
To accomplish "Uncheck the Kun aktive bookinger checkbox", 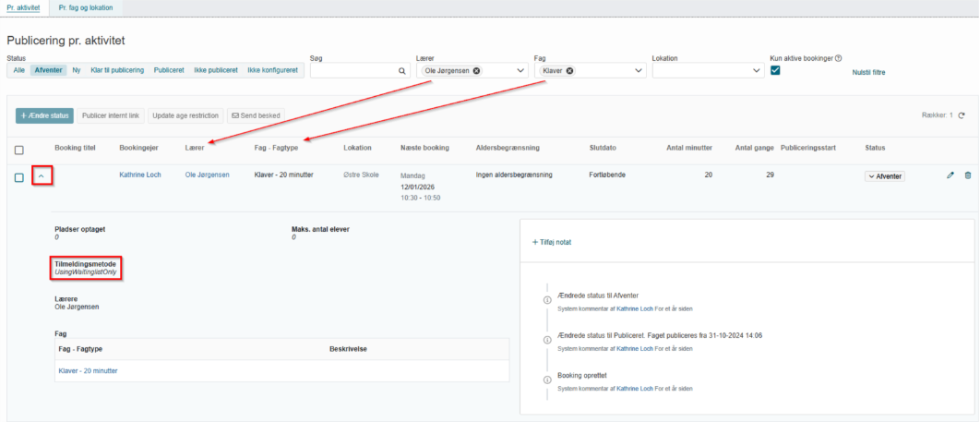I will [x=775, y=71].
